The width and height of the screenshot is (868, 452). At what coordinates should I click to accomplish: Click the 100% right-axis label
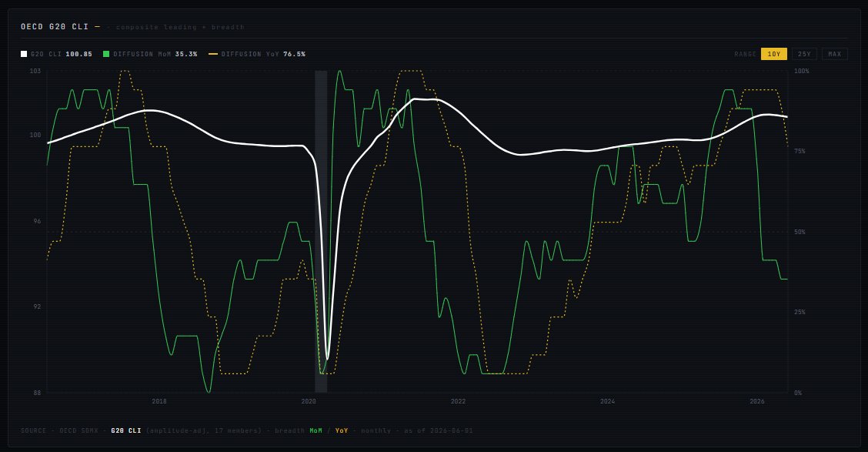click(802, 71)
